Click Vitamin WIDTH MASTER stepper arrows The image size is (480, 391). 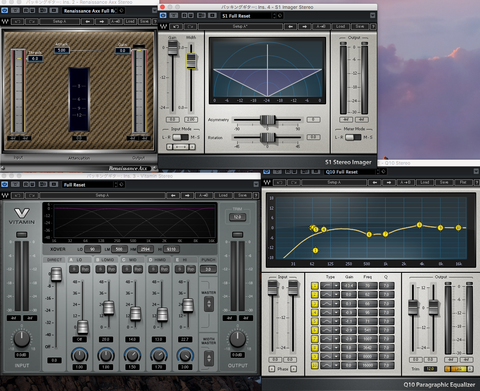pyautogui.click(x=209, y=358)
